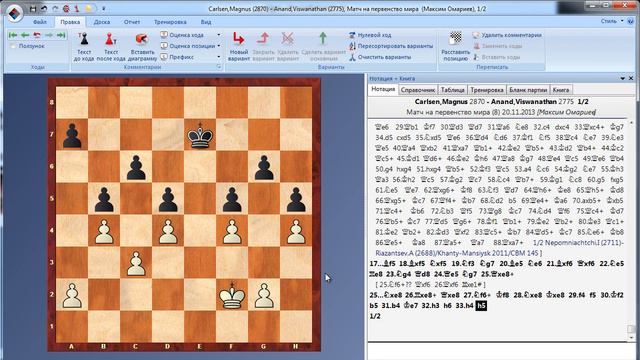This screenshot has width=640, height=360.
Task: Click the white pawn on c3
Action: click(136, 263)
